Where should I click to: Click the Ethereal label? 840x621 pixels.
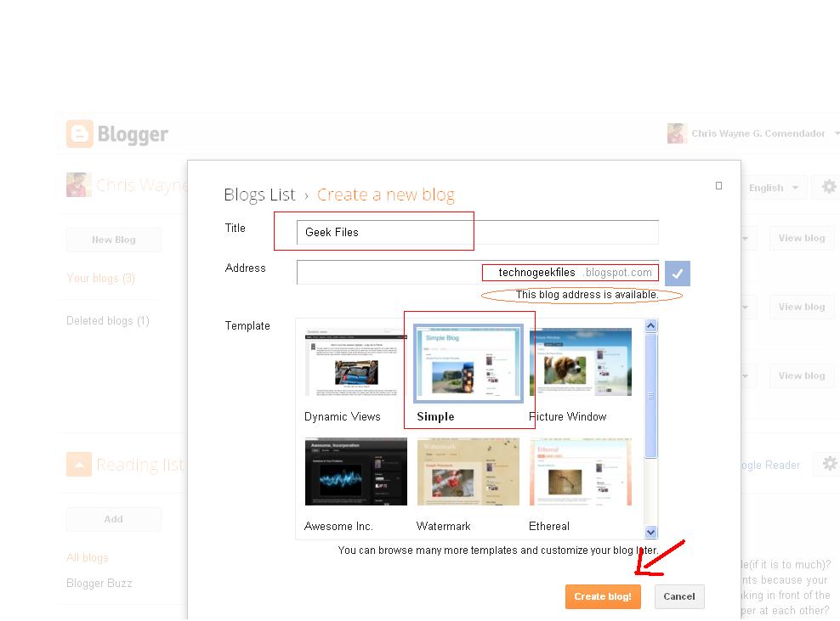pyautogui.click(x=549, y=526)
